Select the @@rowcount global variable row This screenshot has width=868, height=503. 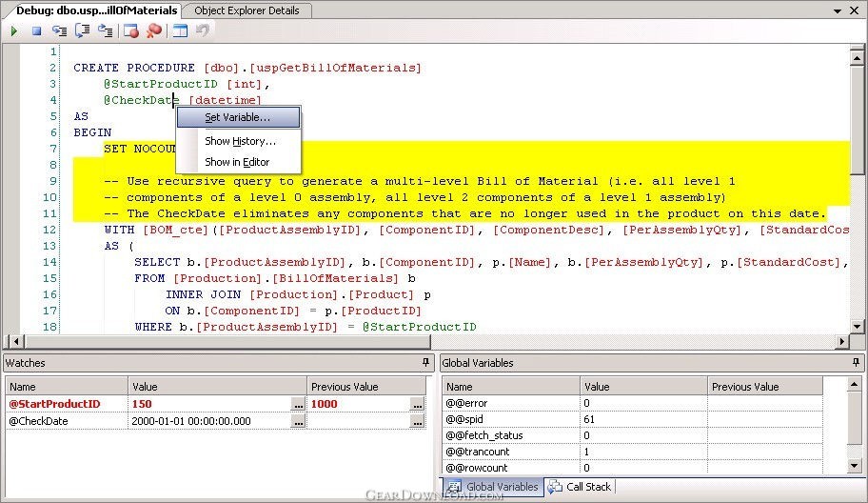tap(633, 468)
